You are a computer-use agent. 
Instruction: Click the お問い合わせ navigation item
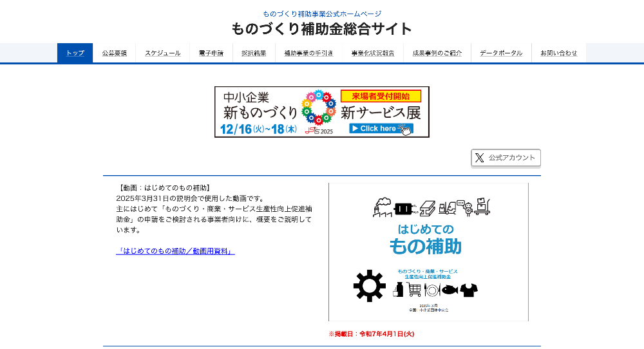point(558,53)
